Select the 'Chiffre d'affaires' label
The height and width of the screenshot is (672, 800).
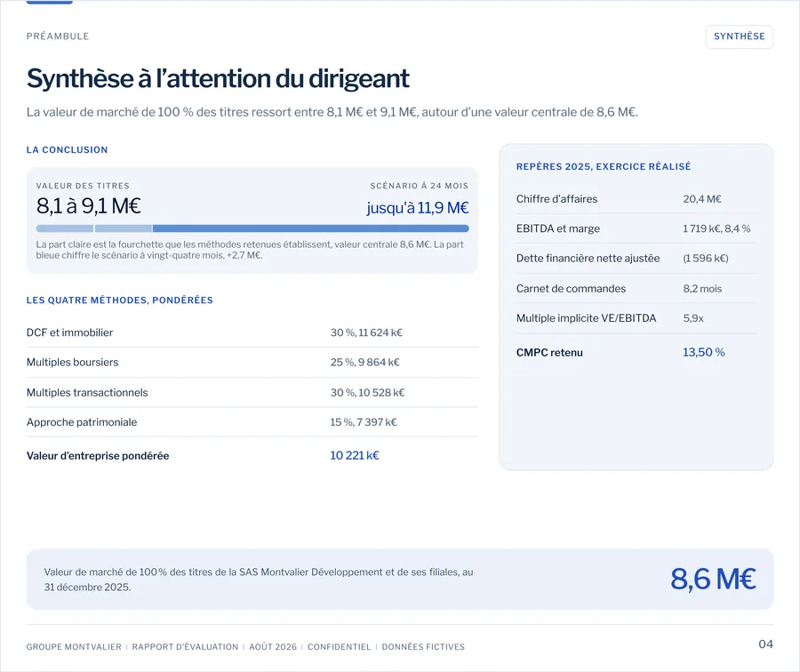(x=556, y=199)
